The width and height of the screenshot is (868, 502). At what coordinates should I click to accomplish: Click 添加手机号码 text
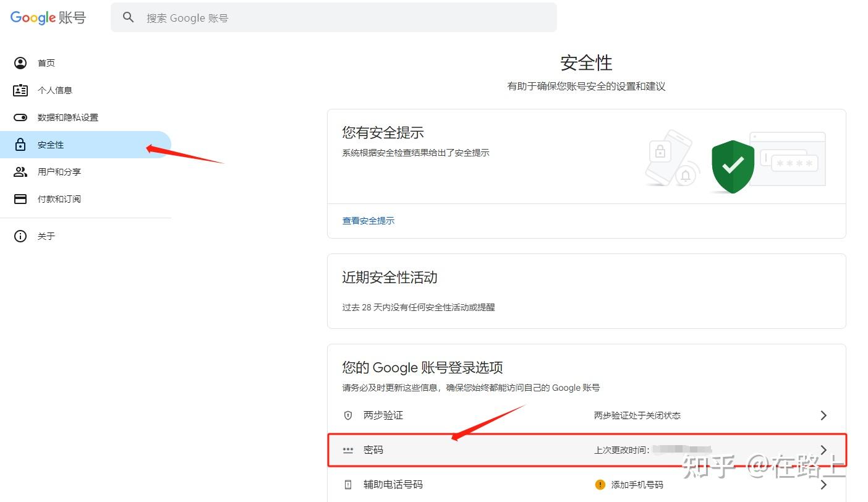coord(637,485)
